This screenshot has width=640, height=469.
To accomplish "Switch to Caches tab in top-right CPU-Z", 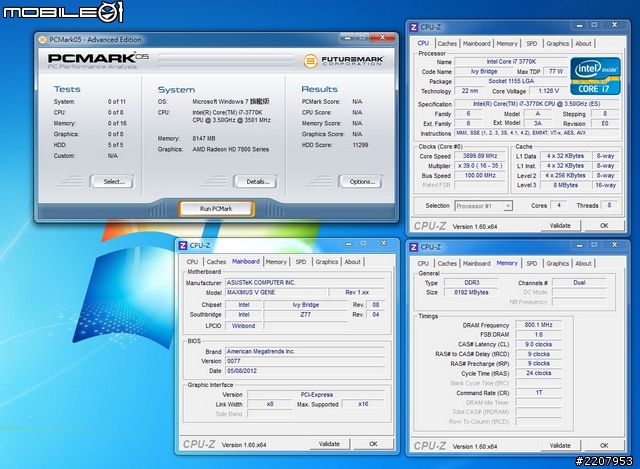I will click(447, 44).
